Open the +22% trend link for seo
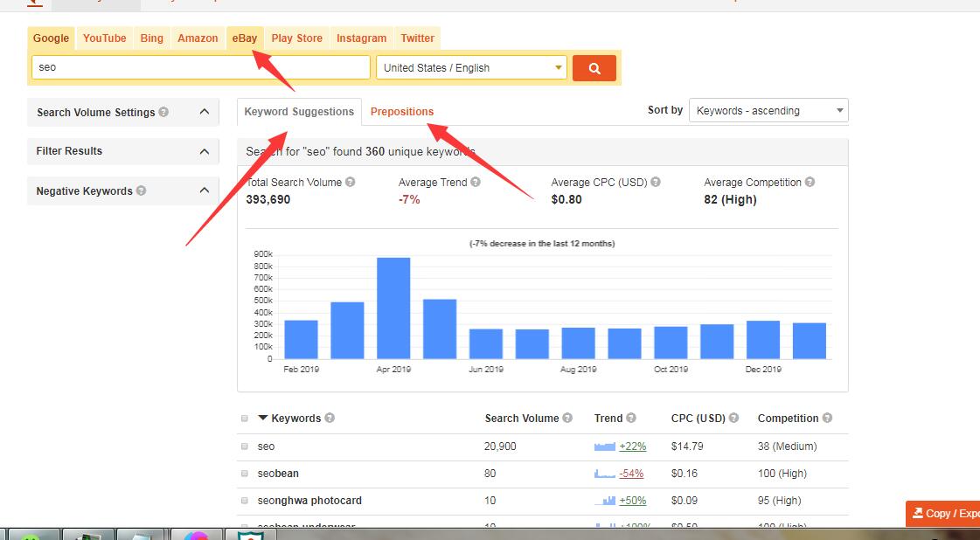Image resolution: width=980 pixels, height=540 pixels. pyautogui.click(x=636, y=446)
